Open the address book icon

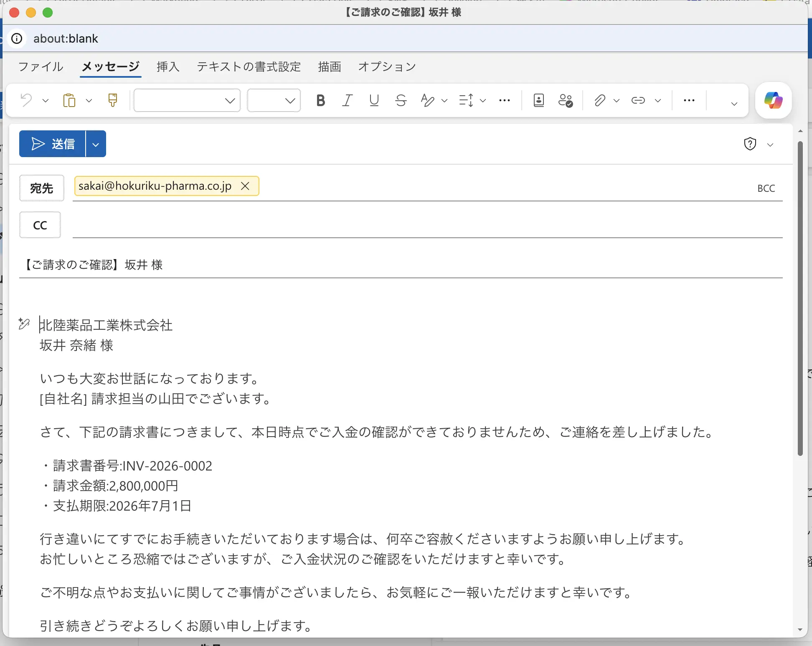539,100
